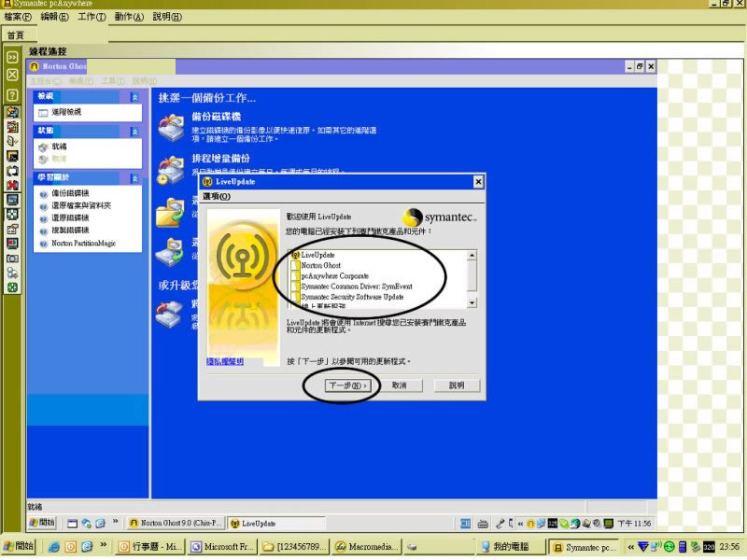Open the 檔案(F) menu
The height and width of the screenshot is (560, 747).
coord(18,17)
